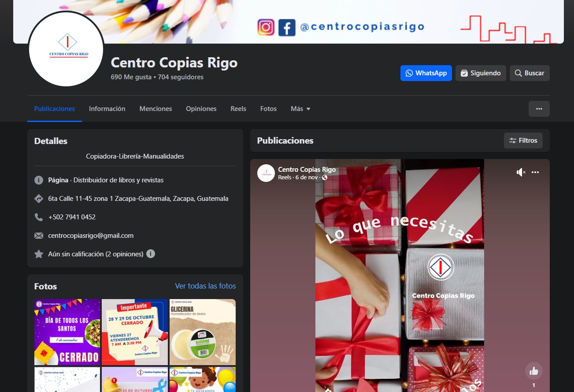Click Ver todas las fotos link
The height and width of the screenshot is (392, 574).
click(205, 286)
